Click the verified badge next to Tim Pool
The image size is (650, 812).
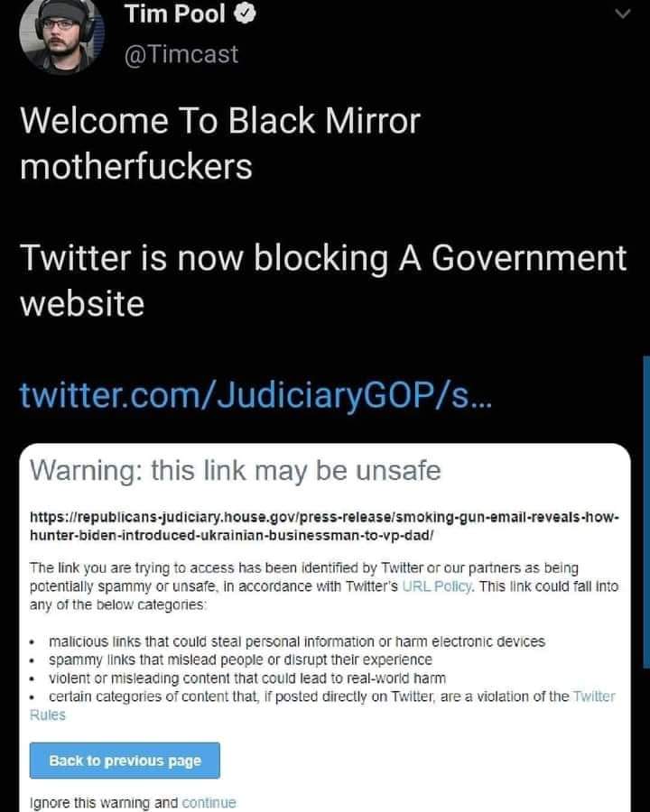point(246,14)
